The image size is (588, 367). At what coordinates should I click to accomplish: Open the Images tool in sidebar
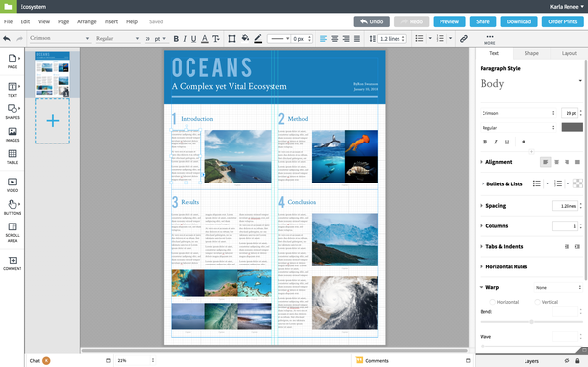click(12, 134)
